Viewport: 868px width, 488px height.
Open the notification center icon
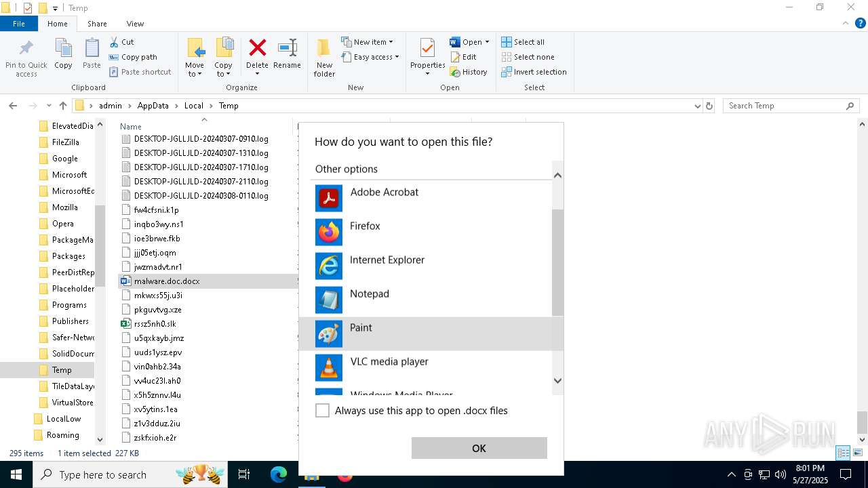(846, 474)
